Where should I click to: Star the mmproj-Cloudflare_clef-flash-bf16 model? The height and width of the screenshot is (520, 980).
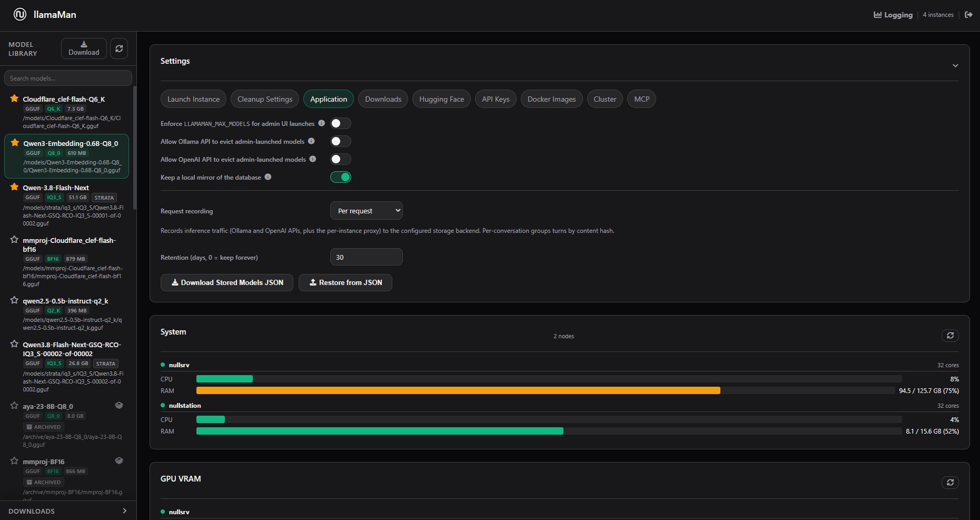click(x=14, y=240)
